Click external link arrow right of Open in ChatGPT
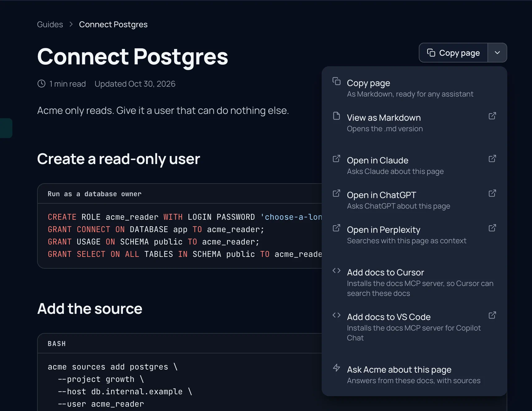The image size is (532, 411). coord(492,193)
